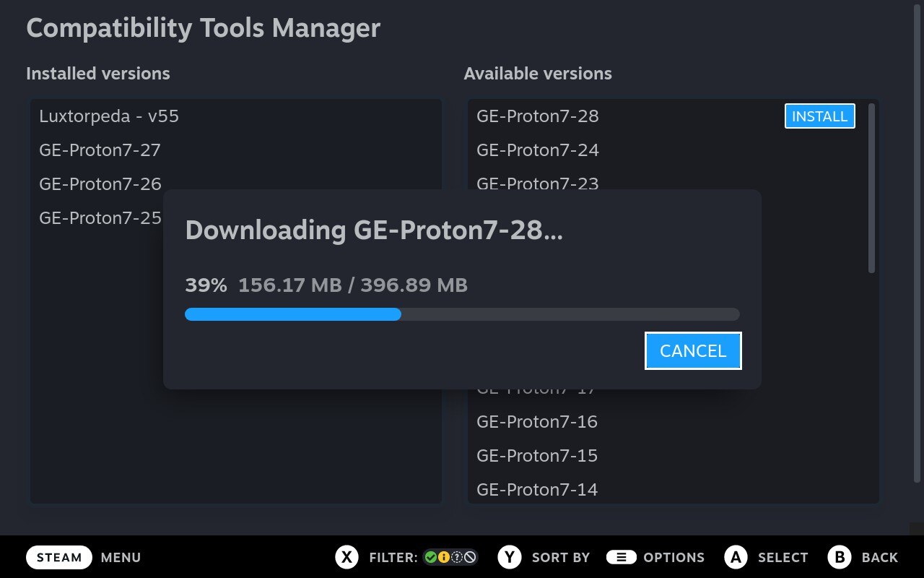Click the 156.17 MB / 396.89 MB text
924x578 pixels.
(353, 285)
